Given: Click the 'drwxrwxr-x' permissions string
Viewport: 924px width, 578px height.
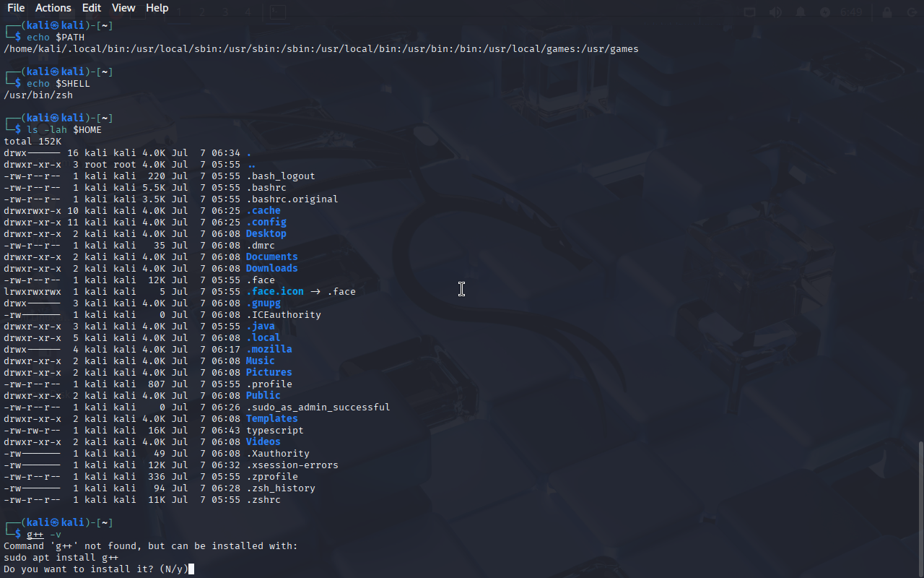Looking at the screenshot, I should pos(32,211).
